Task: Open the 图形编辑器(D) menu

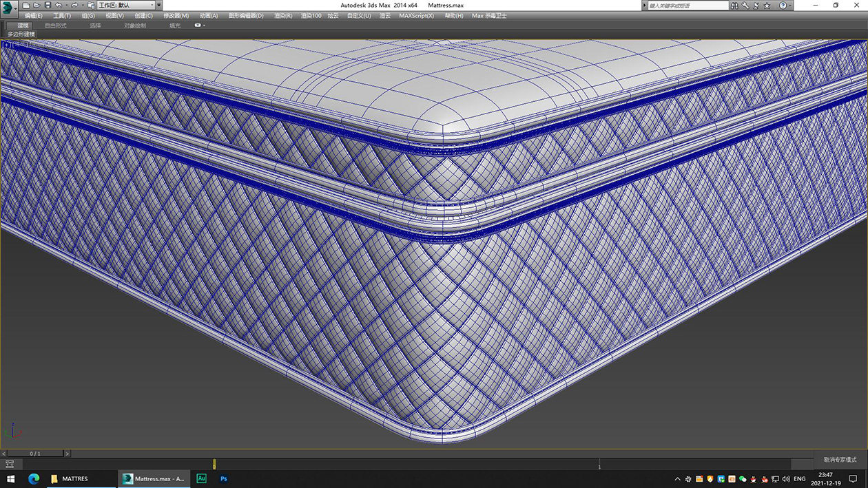Action: 246,15
